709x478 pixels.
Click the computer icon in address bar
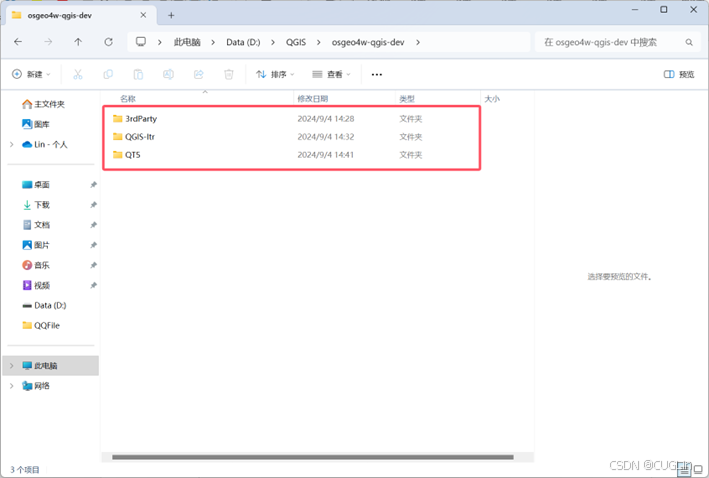141,42
